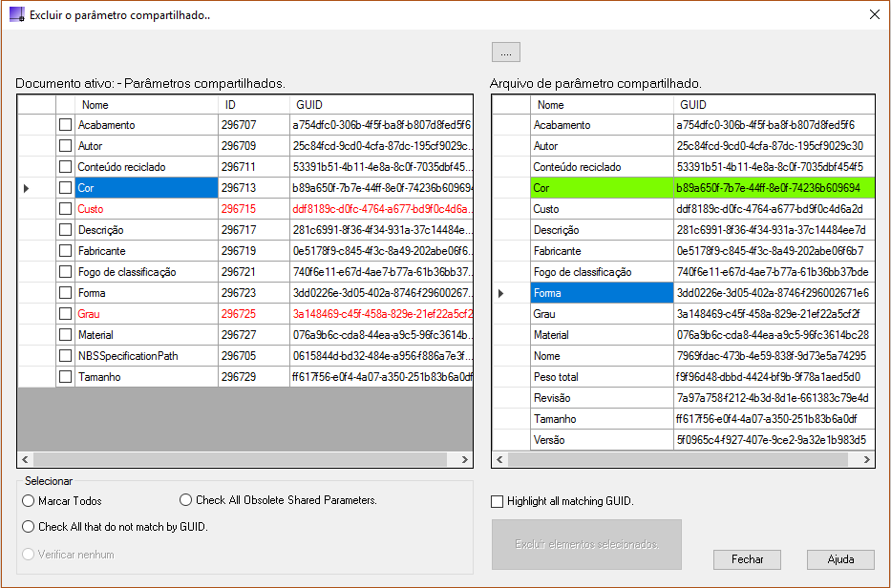Click the row indicator arrow beside Forma
Image resolution: width=891 pixels, height=588 pixels.
(500, 293)
